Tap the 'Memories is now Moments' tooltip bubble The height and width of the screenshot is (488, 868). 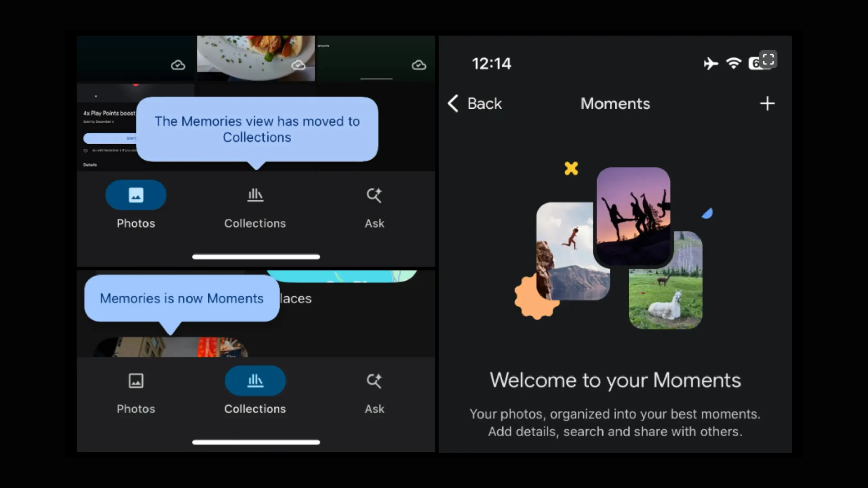pos(182,298)
